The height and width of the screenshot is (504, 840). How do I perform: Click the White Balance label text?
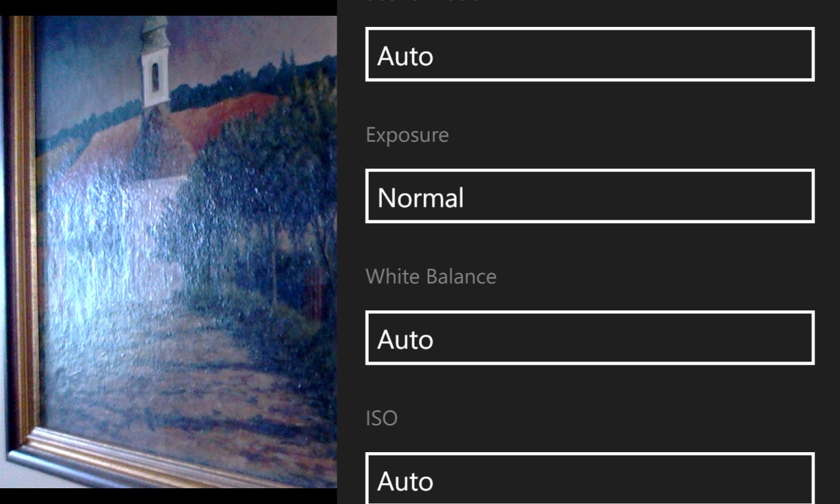pos(430,276)
